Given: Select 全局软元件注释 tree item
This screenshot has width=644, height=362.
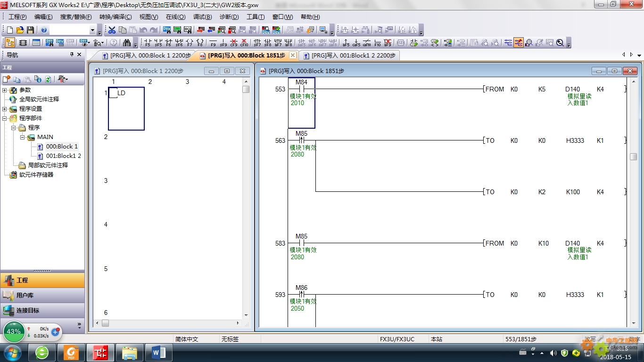Looking at the screenshot, I should [x=39, y=99].
